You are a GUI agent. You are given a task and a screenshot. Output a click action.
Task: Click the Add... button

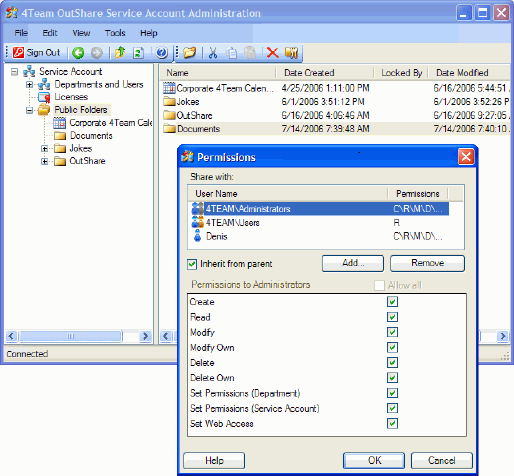tap(353, 263)
